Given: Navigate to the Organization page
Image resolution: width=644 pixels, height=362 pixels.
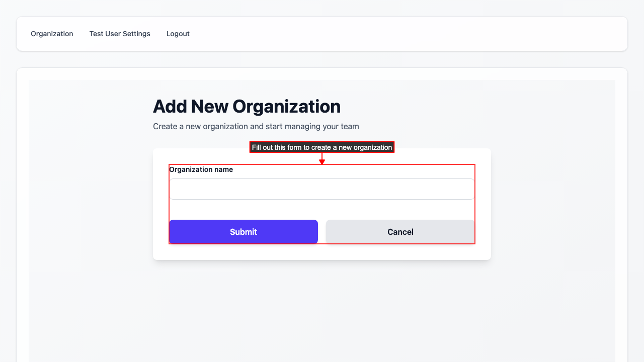Looking at the screenshot, I should 52,34.
